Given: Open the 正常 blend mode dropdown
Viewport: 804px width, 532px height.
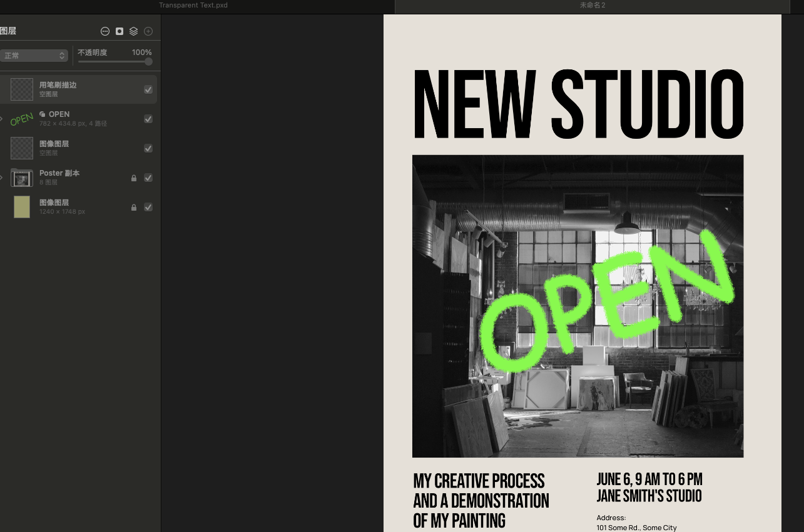Looking at the screenshot, I should 34,56.
